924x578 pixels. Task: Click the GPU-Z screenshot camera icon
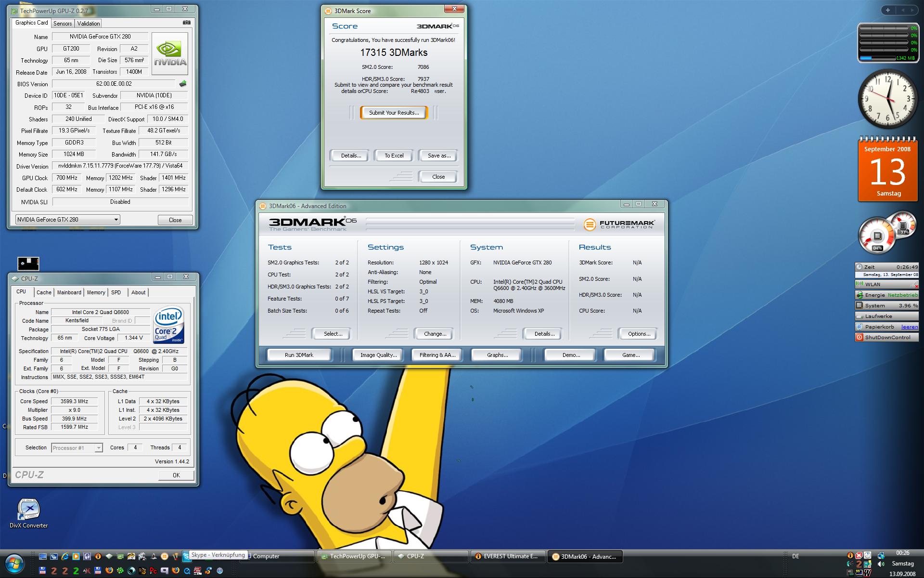coord(187,22)
